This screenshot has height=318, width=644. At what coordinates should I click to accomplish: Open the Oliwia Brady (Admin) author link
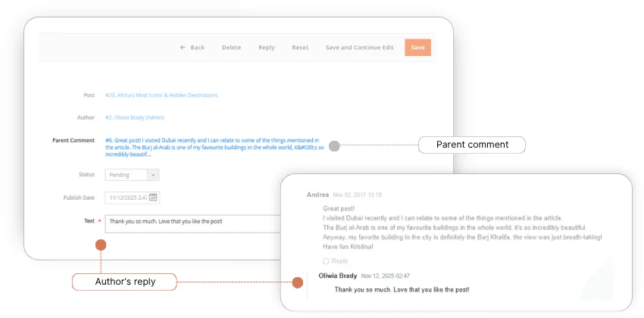tap(135, 117)
